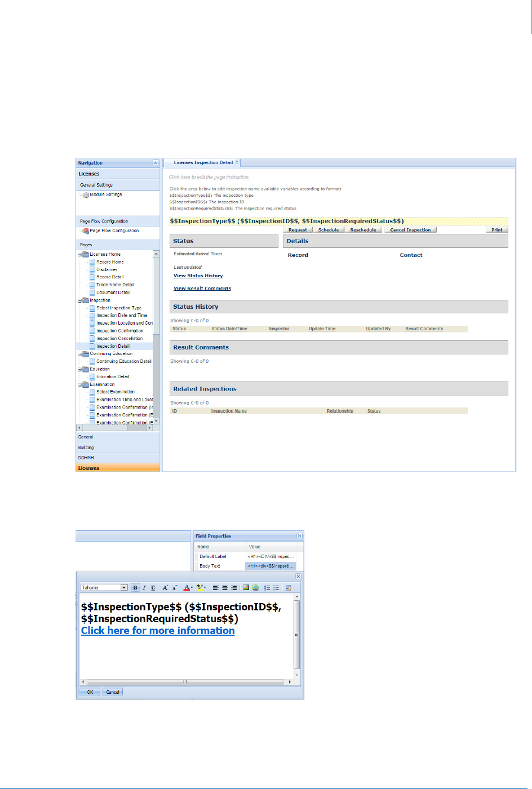Image resolution: width=532 pixels, height=789 pixels.
Task: Align text right
Action: click(x=233, y=587)
